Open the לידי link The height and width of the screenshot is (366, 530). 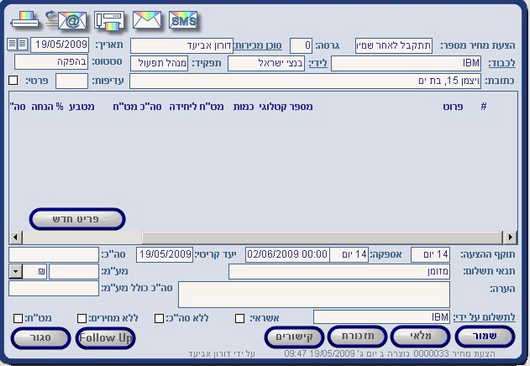click(x=318, y=63)
